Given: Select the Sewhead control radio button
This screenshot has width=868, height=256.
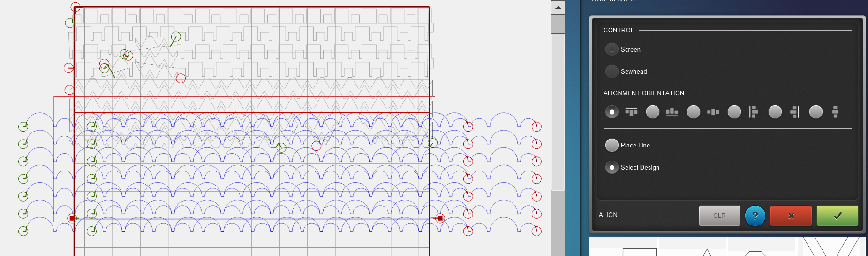Looking at the screenshot, I should click(x=612, y=71).
